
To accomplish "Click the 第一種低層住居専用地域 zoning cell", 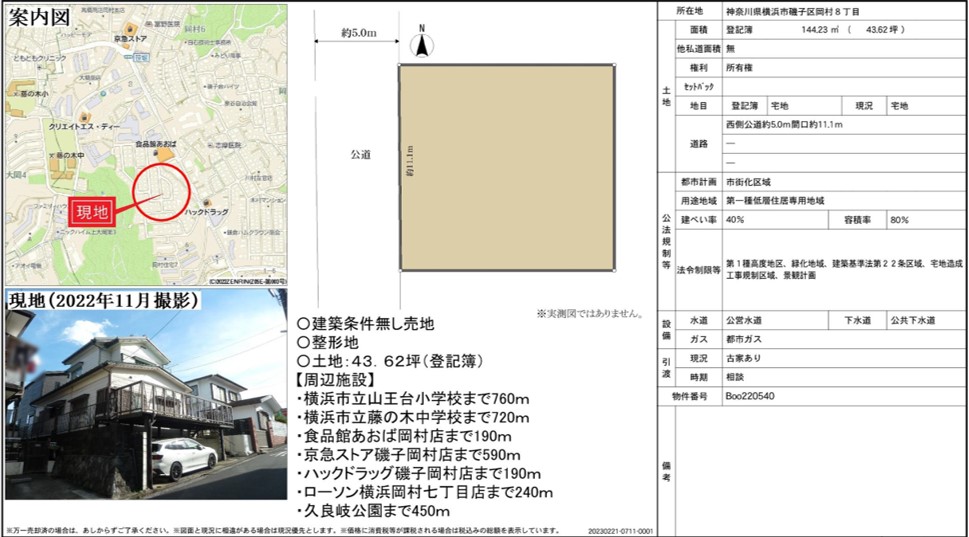I will (776, 200).
